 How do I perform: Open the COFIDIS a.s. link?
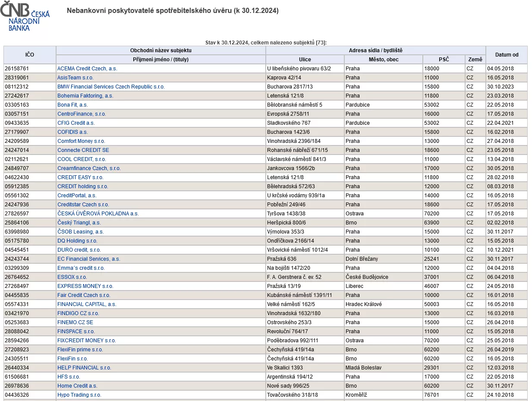[x=72, y=132]
